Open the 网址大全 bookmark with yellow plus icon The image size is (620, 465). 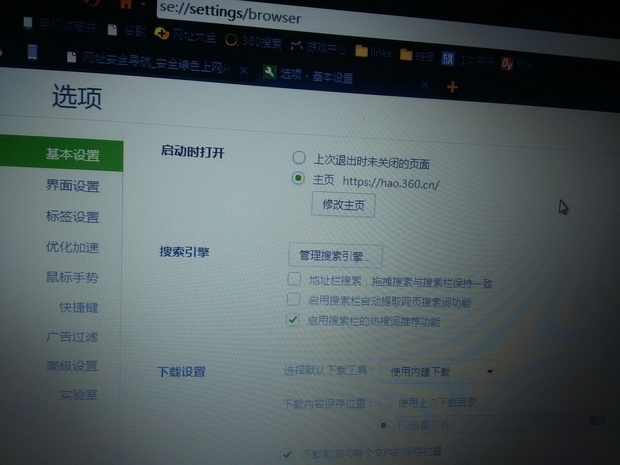coord(185,35)
